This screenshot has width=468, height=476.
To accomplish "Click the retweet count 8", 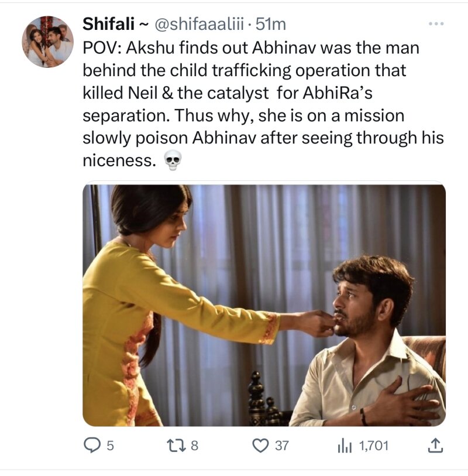I will [x=195, y=446].
